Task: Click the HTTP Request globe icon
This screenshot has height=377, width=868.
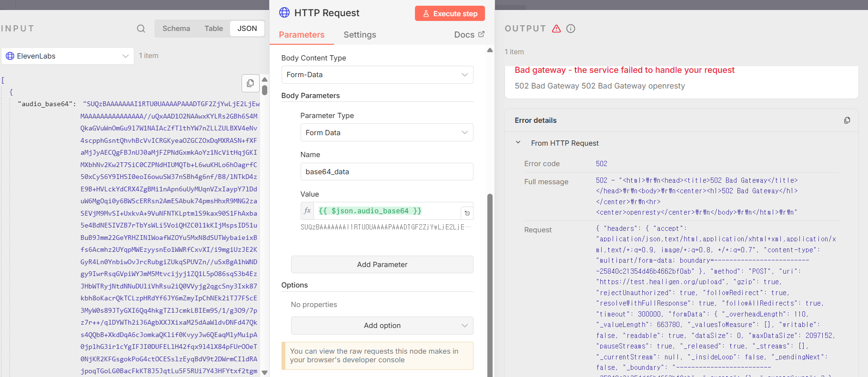Action: click(284, 13)
